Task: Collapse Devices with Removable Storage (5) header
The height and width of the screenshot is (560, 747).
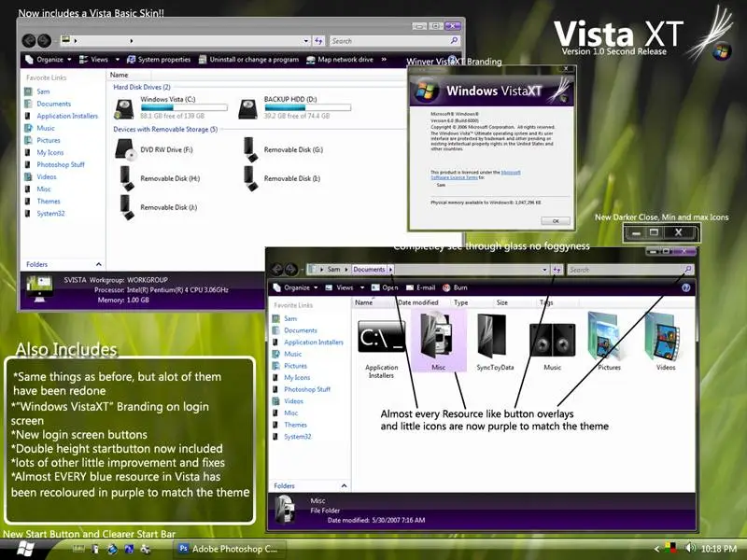Action: coord(165,129)
